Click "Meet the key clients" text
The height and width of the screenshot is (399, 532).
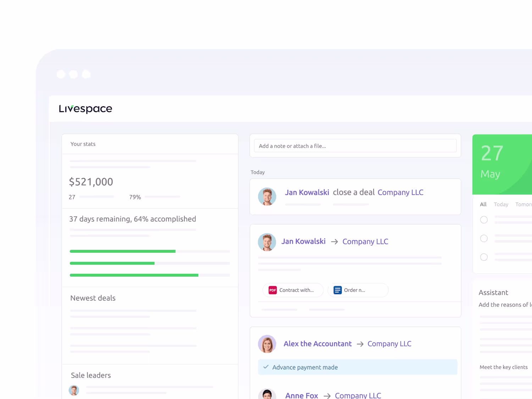[504, 367]
